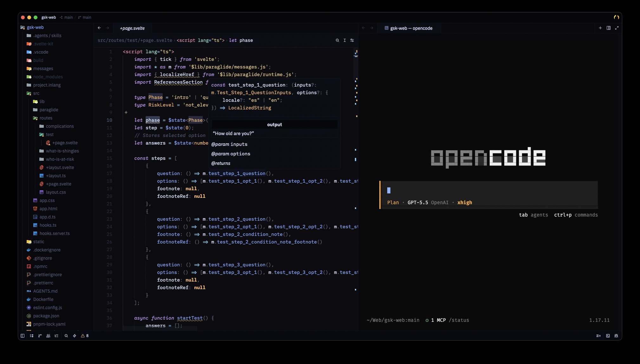Open the main branch selector in title bar

click(x=85, y=17)
